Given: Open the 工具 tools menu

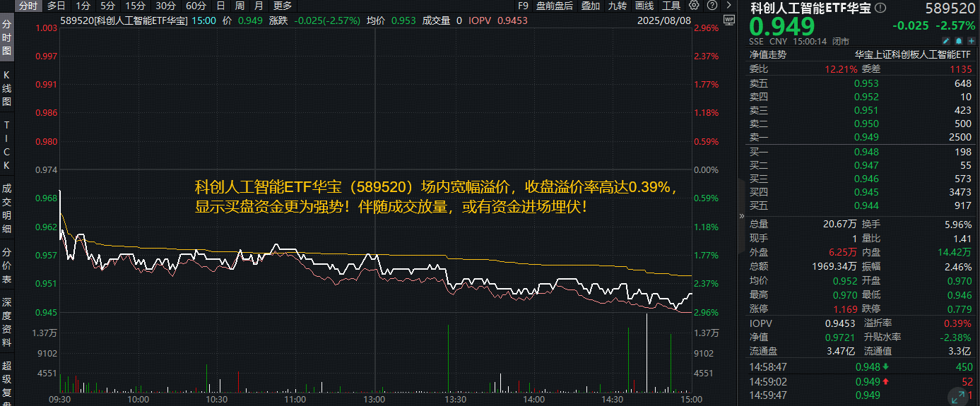Looking at the screenshot, I should (671, 5).
